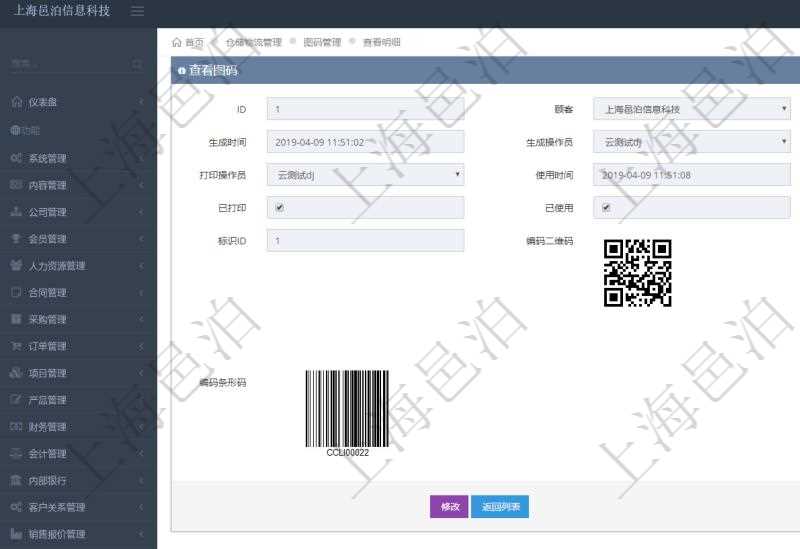This screenshot has height=549, width=800.
Task: Open the 打印操作员 dropdown
Action: [x=365, y=175]
